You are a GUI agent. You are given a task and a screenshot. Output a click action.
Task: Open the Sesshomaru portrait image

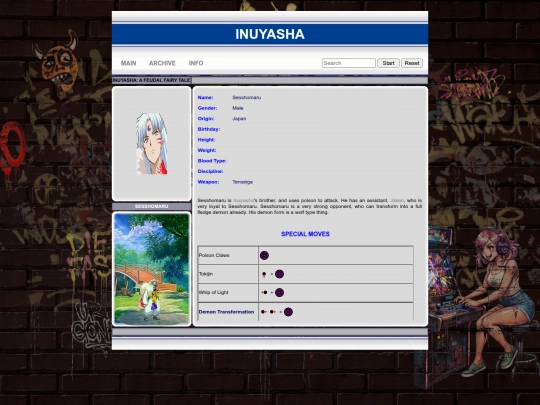pyautogui.click(x=152, y=144)
